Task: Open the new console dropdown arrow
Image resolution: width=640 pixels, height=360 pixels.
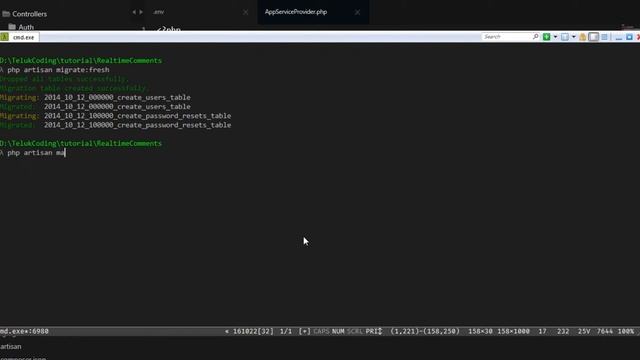Action: [555, 37]
